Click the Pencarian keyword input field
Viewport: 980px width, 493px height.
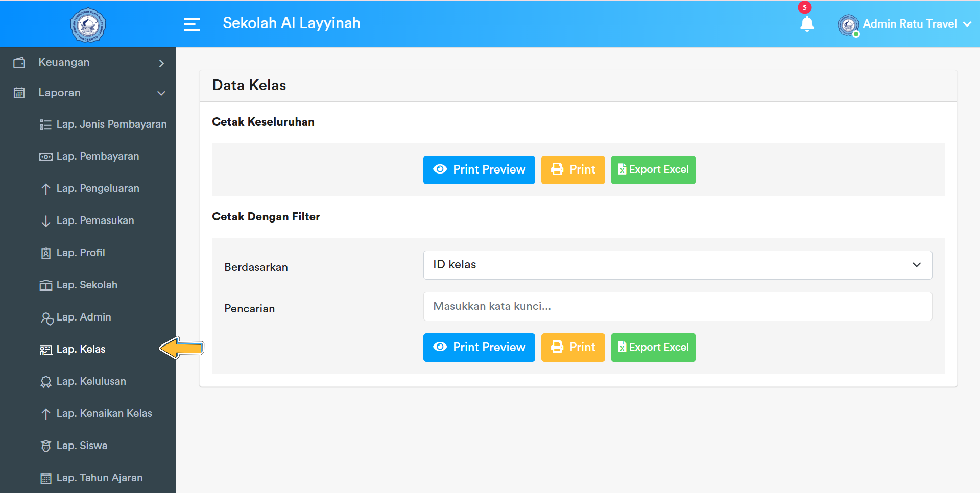(x=677, y=306)
